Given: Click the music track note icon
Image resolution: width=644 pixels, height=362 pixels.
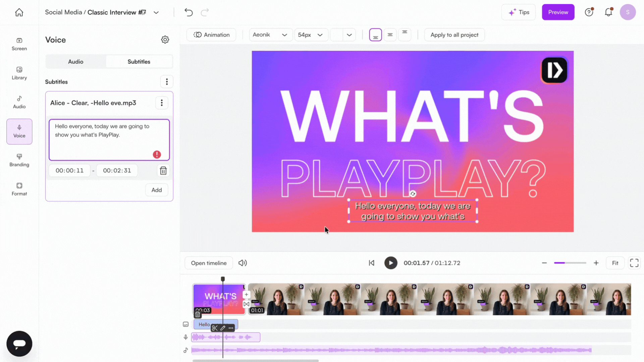Looking at the screenshot, I should 186,350.
